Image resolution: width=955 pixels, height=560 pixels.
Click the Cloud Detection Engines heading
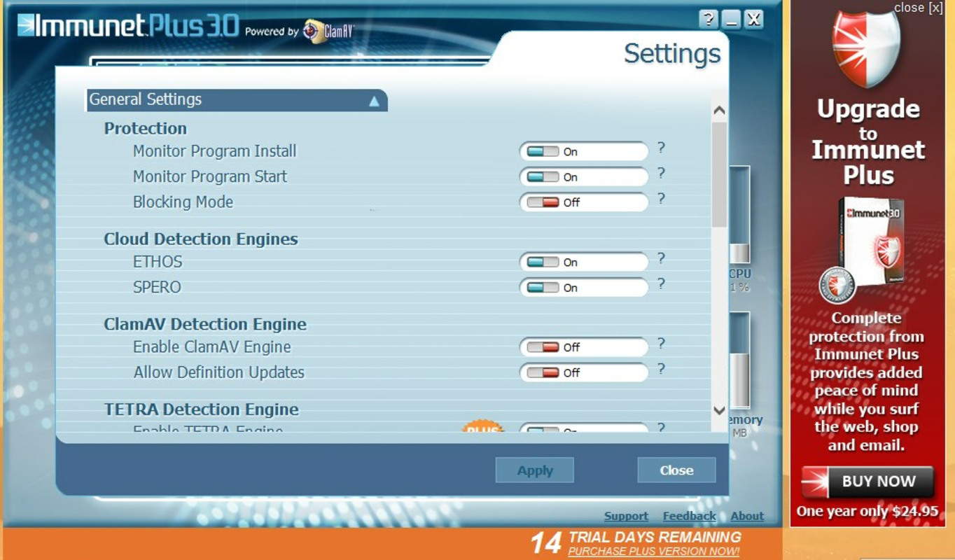(201, 239)
